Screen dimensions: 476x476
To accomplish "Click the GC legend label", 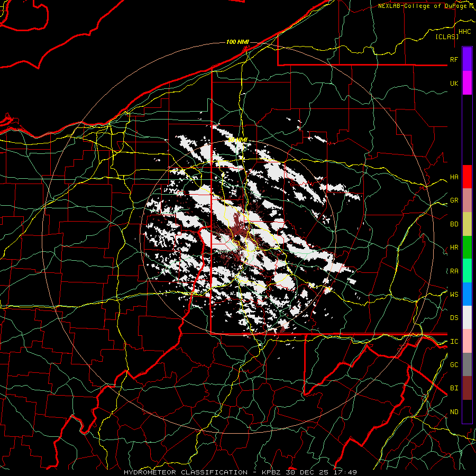I will [x=454, y=365].
